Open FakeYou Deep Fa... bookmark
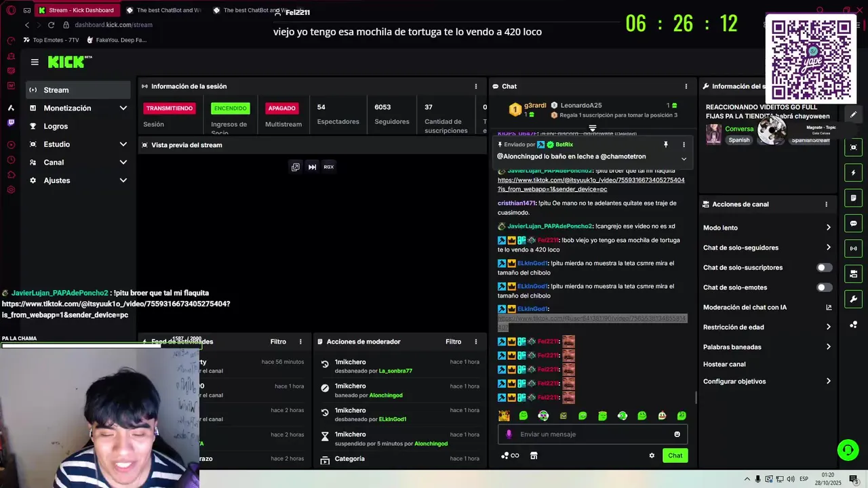 pos(116,40)
